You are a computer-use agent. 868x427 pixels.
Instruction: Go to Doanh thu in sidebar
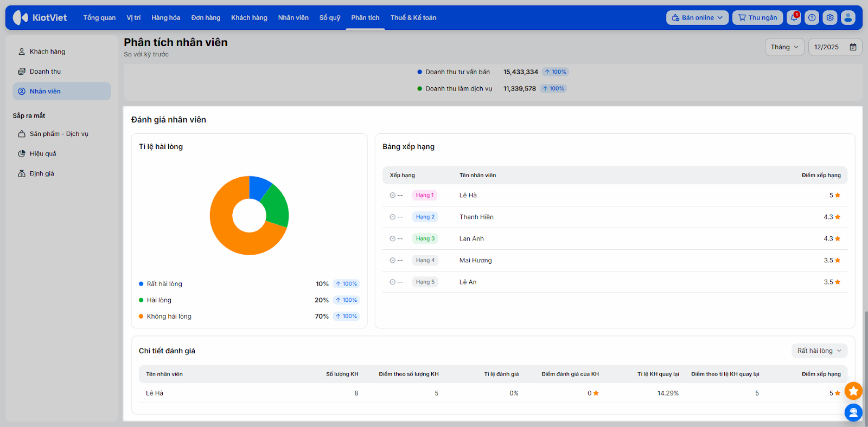click(45, 72)
